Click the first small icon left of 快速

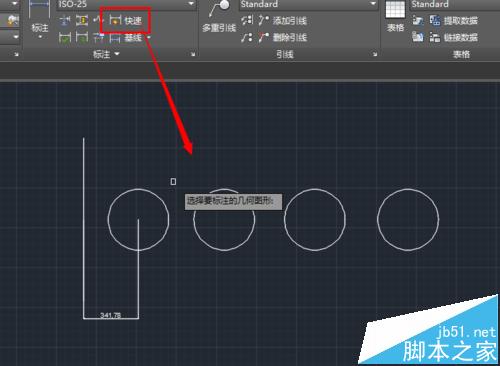point(65,21)
